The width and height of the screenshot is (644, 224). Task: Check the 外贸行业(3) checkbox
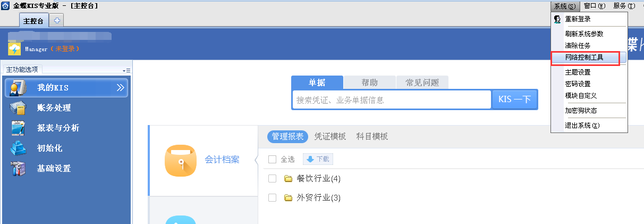pyautogui.click(x=273, y=197)
